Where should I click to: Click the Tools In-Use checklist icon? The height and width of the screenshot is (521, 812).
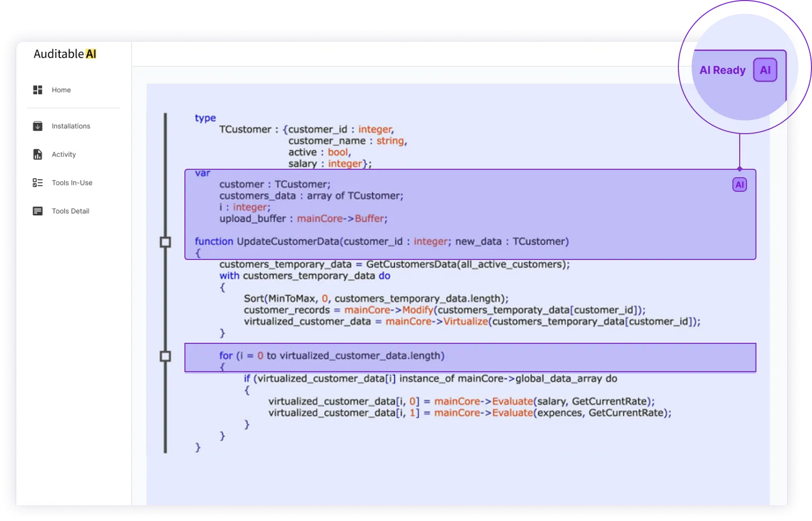[38, 183]
